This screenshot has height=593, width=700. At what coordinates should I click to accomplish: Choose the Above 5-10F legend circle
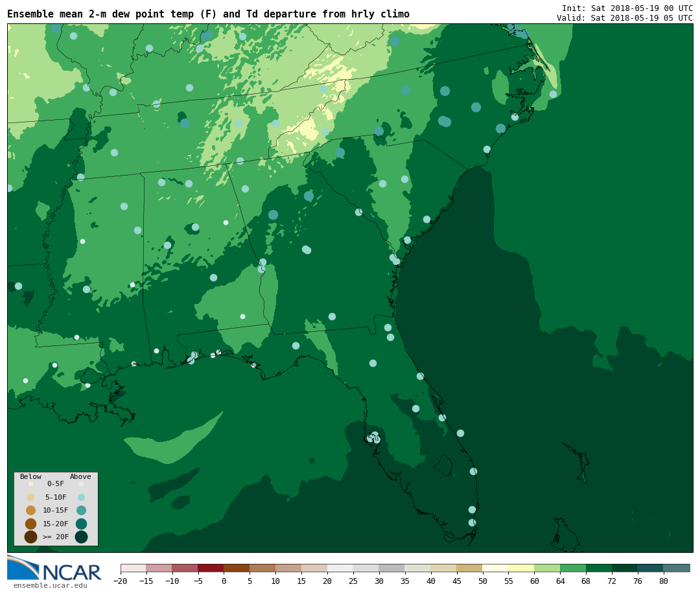[81, 497]
